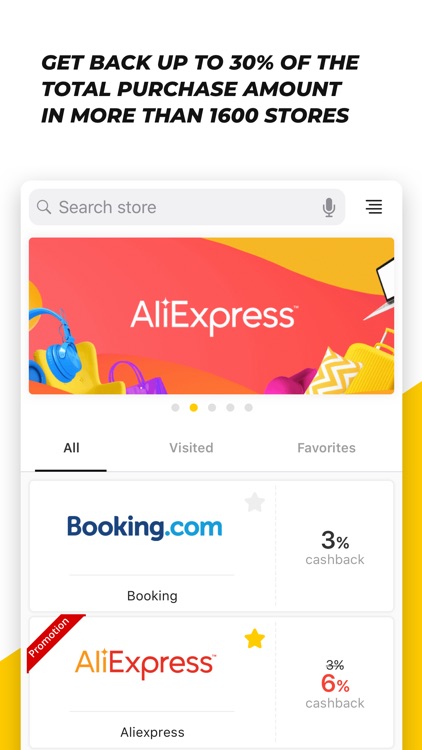This screenshot has height=750, width=422.
Task: Jump to the third carousel dot
Action: (212, 408)
